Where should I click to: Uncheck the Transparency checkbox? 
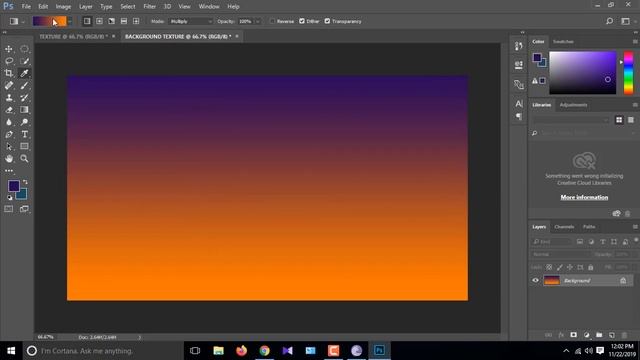click(327, 21)
